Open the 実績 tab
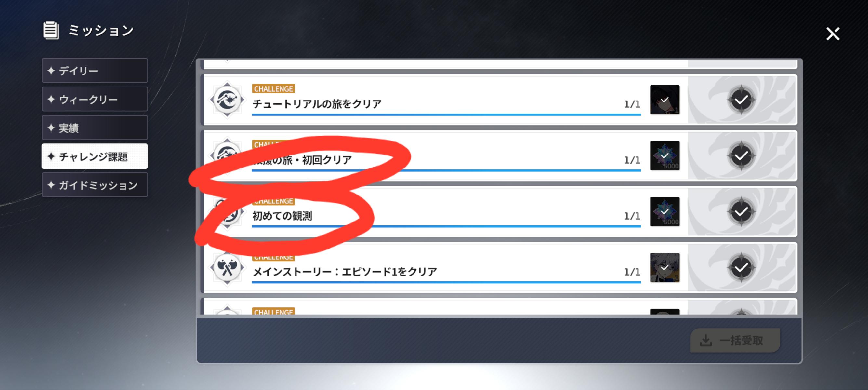This screenshot has height=390, width=868. [95, 128]
